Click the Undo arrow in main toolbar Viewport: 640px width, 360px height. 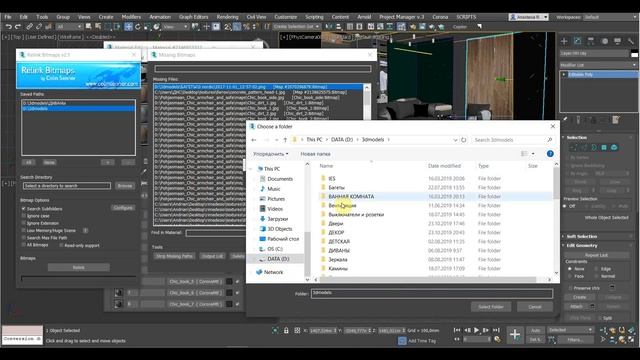[9, 27]
